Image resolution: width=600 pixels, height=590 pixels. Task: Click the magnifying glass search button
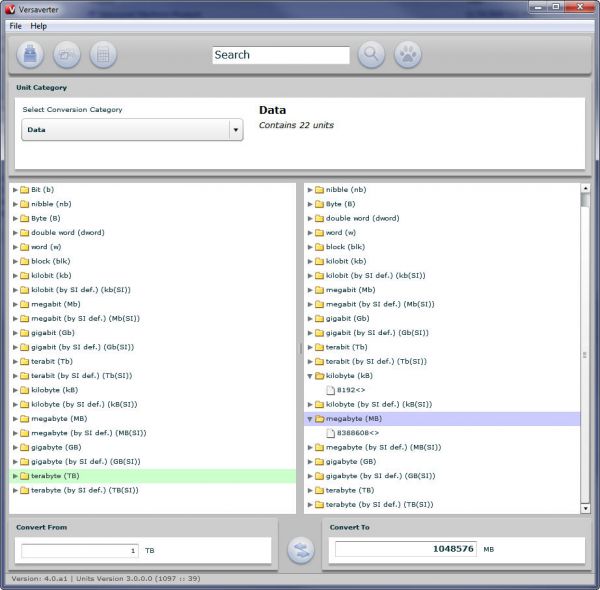(371, 55)
